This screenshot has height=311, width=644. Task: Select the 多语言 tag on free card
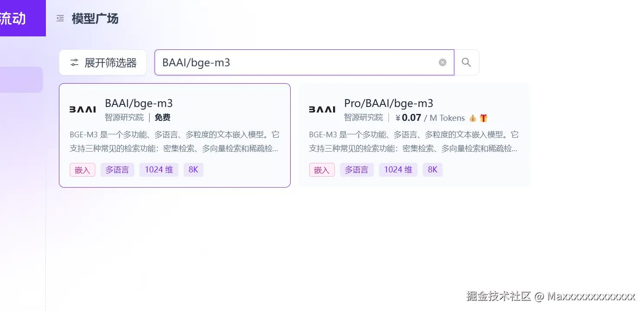pos(117,170)
